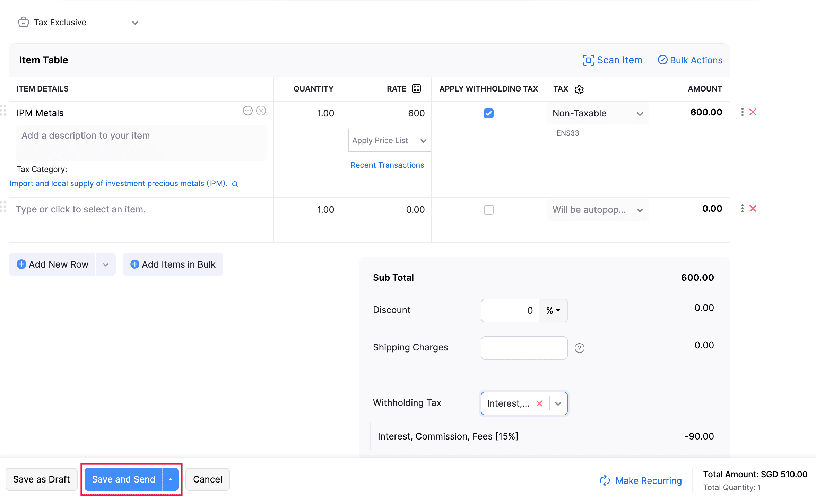Expand Save and Send options arrow
This screenshot has height=504, width=816.
(x=171, y=479)
